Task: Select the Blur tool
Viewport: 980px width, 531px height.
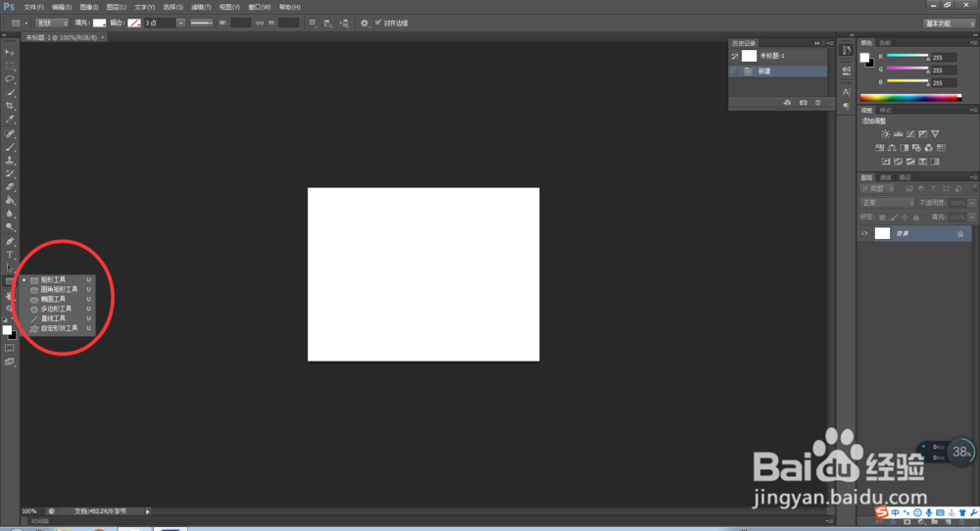Action: (10, 214)
